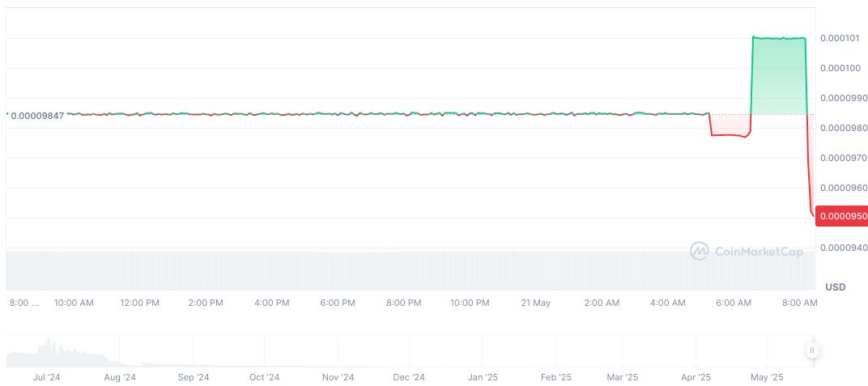Select Jul '24 in the range navigator

pos(46,377)
